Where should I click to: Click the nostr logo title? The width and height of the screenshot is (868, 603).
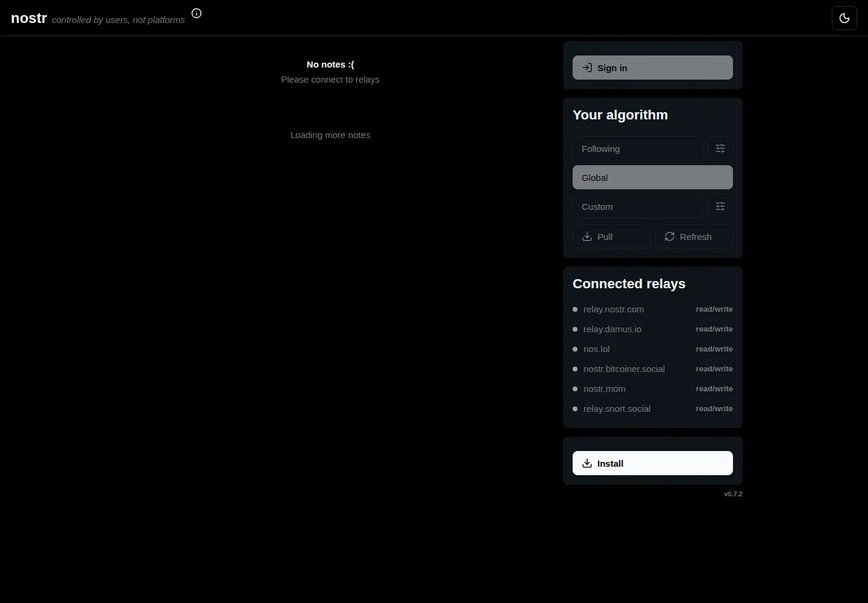[x=29, y=18]
